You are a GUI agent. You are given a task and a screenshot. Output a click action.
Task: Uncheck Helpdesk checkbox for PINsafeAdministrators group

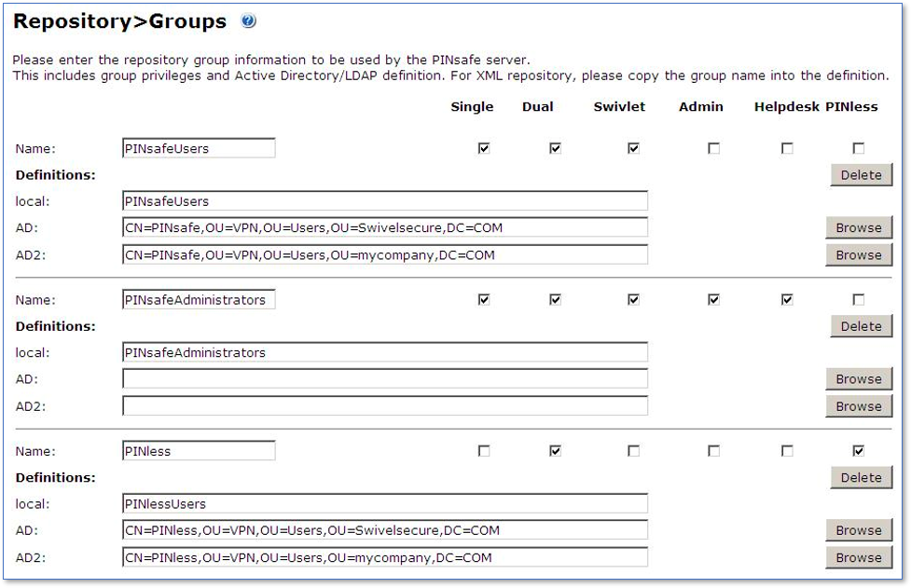coord(787,299)
